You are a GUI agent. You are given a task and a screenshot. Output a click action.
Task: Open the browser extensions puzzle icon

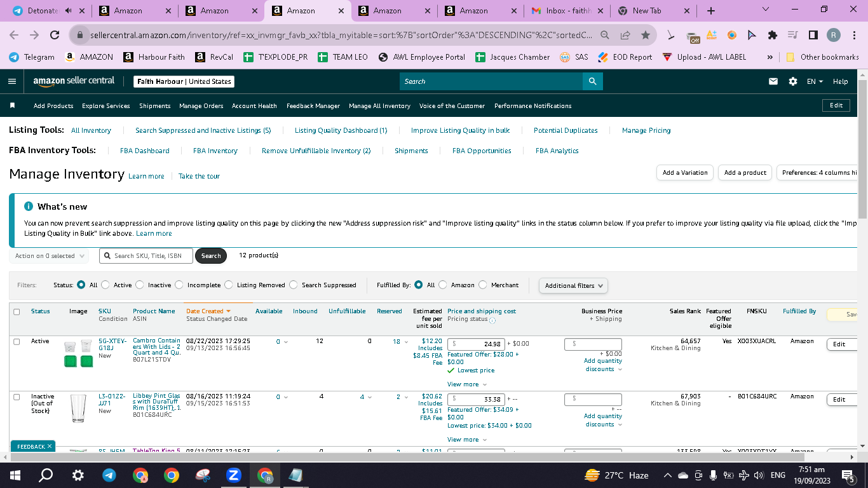coord(773,35)
